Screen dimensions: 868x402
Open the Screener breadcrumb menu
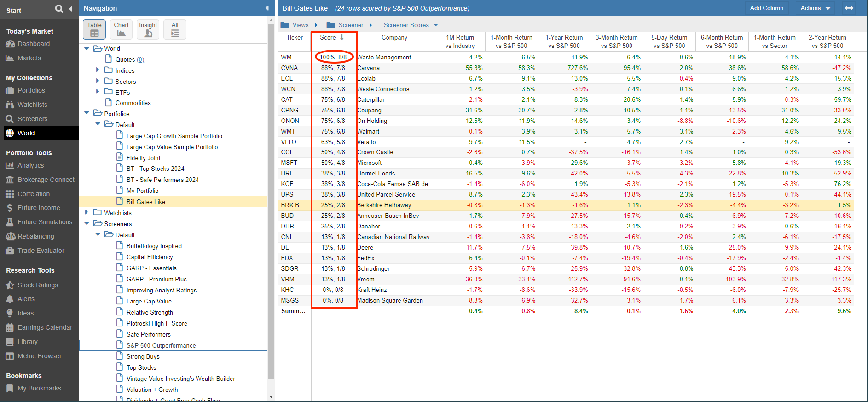click(x=350, y=25)
